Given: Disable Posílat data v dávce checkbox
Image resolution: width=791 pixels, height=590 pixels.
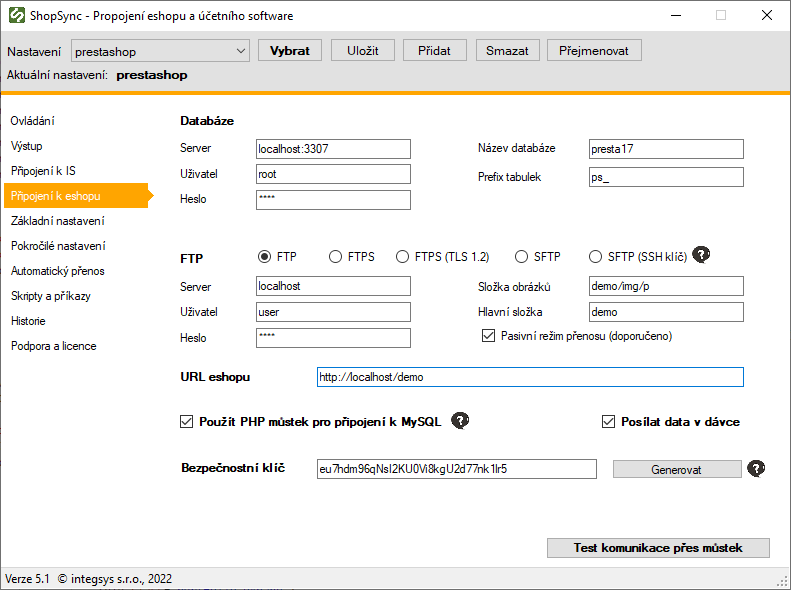Looking at the screenshot, I should click(x=608, y=422).
